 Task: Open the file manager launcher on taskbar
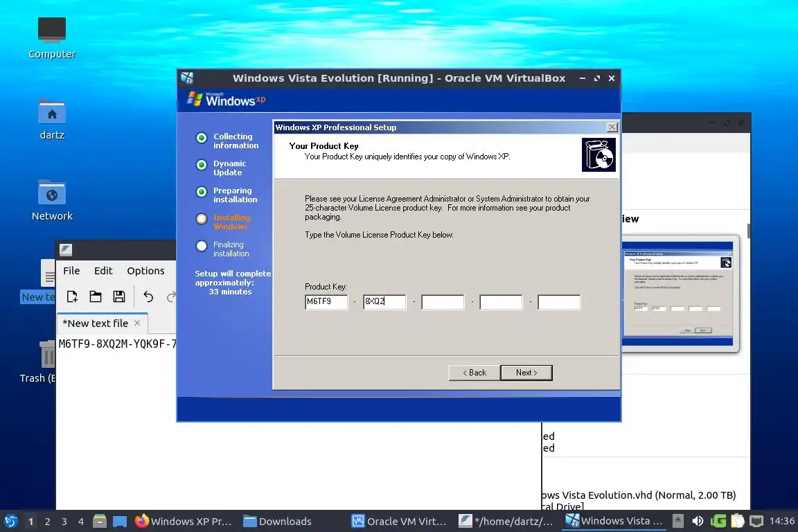(100, 522)
